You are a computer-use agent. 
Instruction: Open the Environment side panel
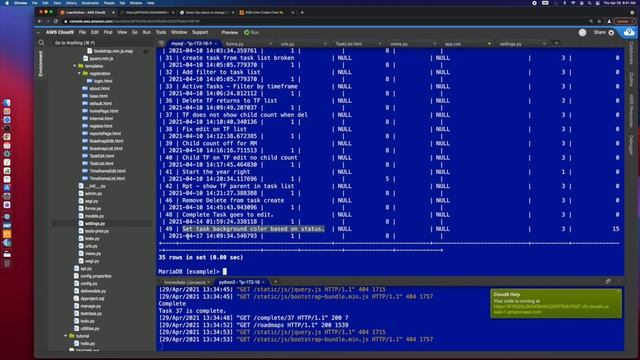(x=40, y=64)
